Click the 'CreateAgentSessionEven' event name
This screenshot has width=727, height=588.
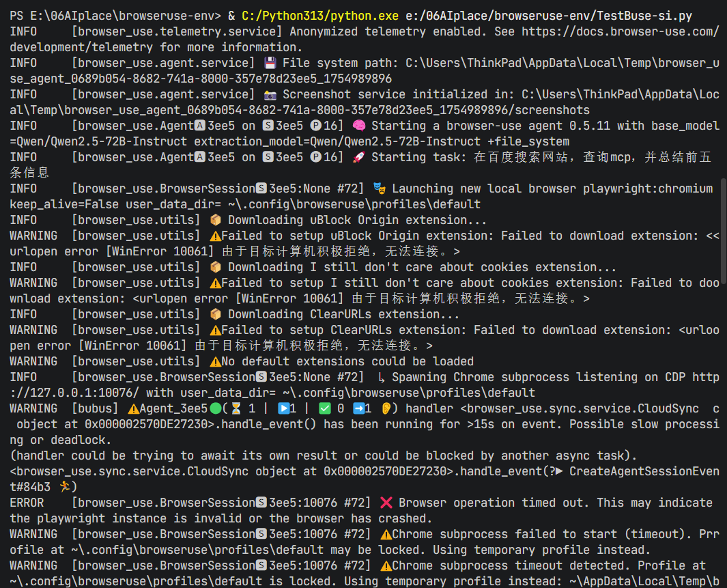pyautogui.click(x=644, y=472)
